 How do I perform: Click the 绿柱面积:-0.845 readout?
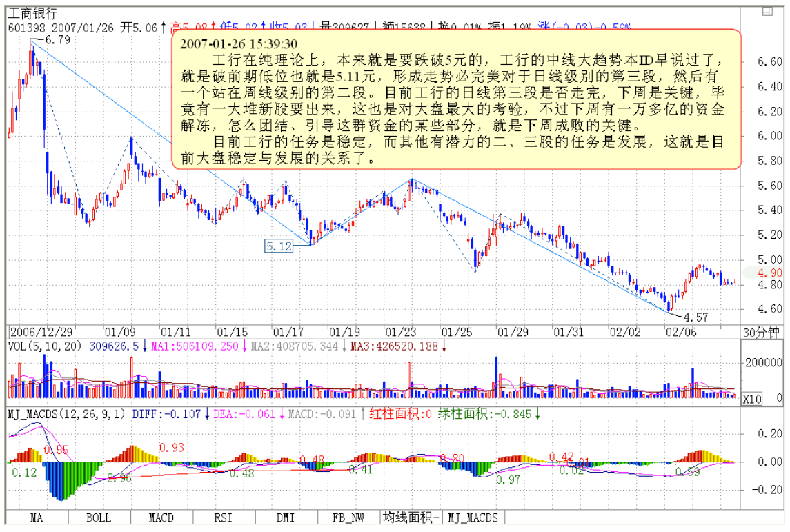coord(484,414)
